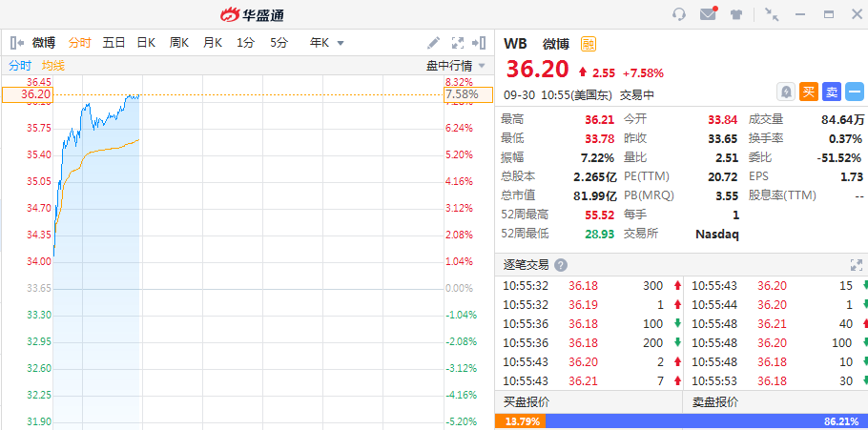Open help for 逐笔交易
The image size is (868, 430).
point(561,265)
